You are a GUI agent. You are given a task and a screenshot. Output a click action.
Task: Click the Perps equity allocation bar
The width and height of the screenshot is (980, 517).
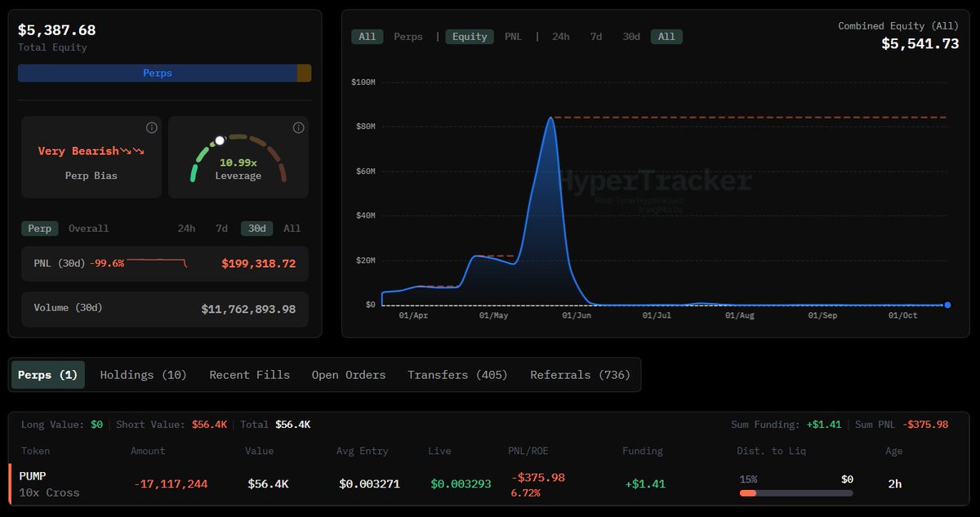[x=158, y=74]
